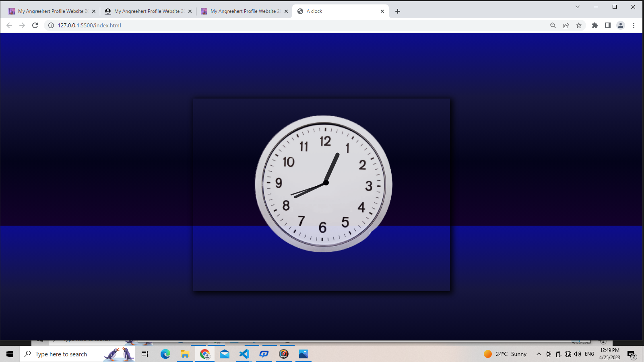Open the Windows Start menu
This screenshot has width=644, height=362.
point(10,354)
